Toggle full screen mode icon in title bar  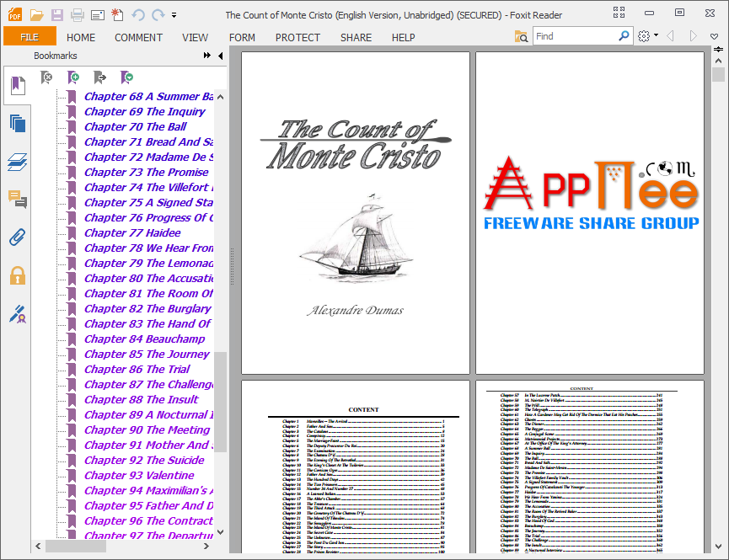pyautogui.click(x=619, y=13)
